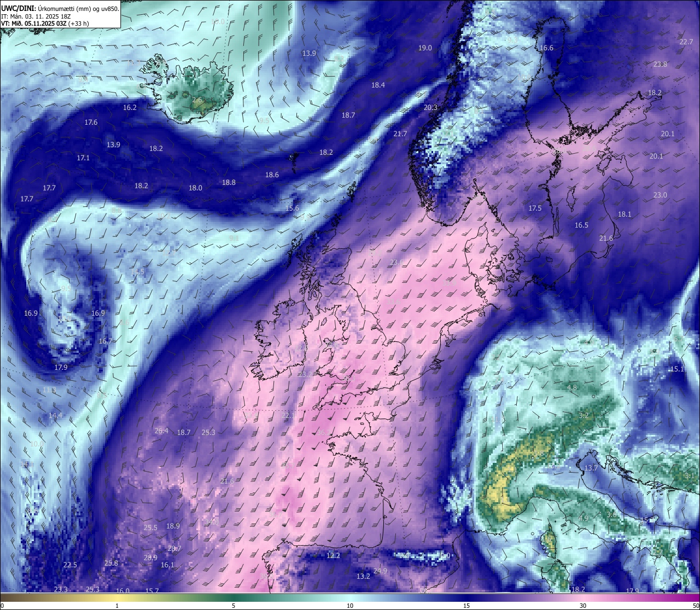Click the 4.8 value over central Europe
Viewport: 700px width, 610px height.
572,388
